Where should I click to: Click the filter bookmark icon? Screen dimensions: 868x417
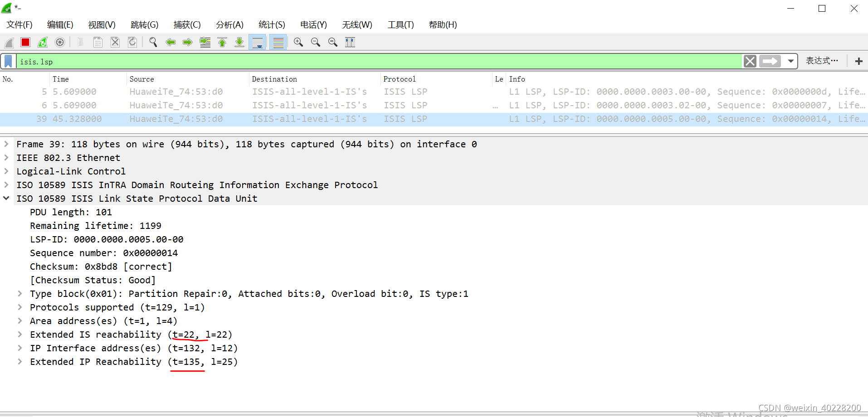tap(8, 61)
